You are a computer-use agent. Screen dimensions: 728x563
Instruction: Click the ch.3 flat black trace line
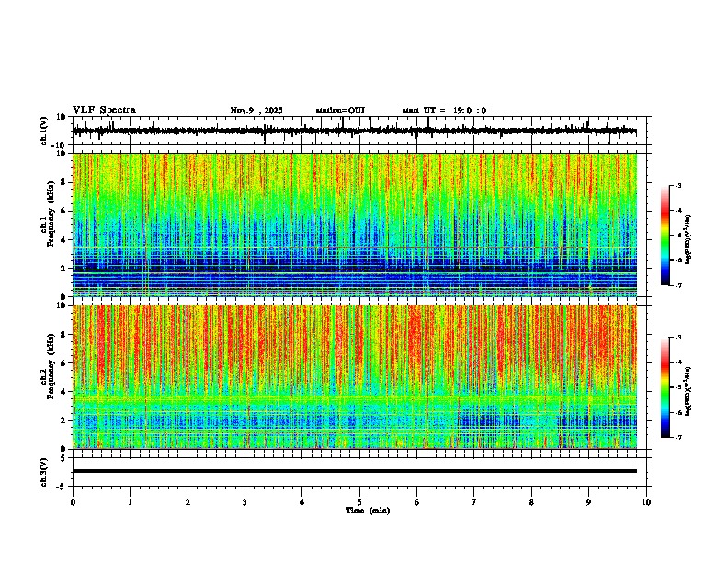coord(355,471)
